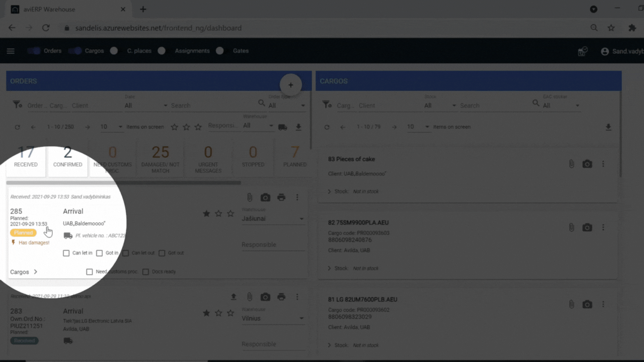This screenshot has height=362, width=644.
Task: Refresh the Cargos list
Action: (x=327, y=127)
